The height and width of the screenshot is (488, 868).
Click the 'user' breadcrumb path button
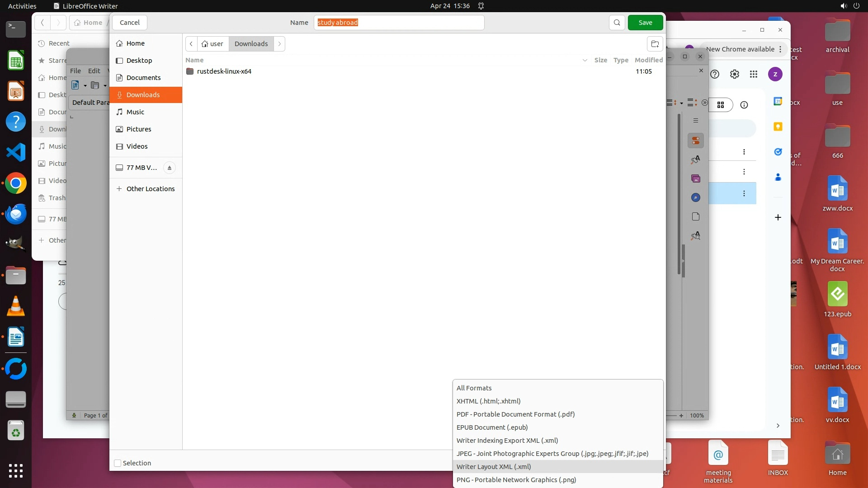tap(213, 44)
